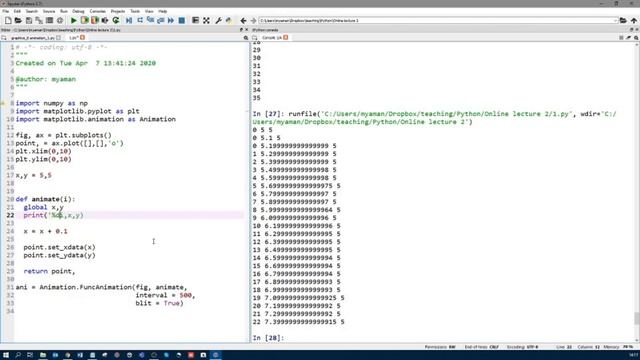640x360 pixels.
Task: Open the View menu
Action: [149, 11]
